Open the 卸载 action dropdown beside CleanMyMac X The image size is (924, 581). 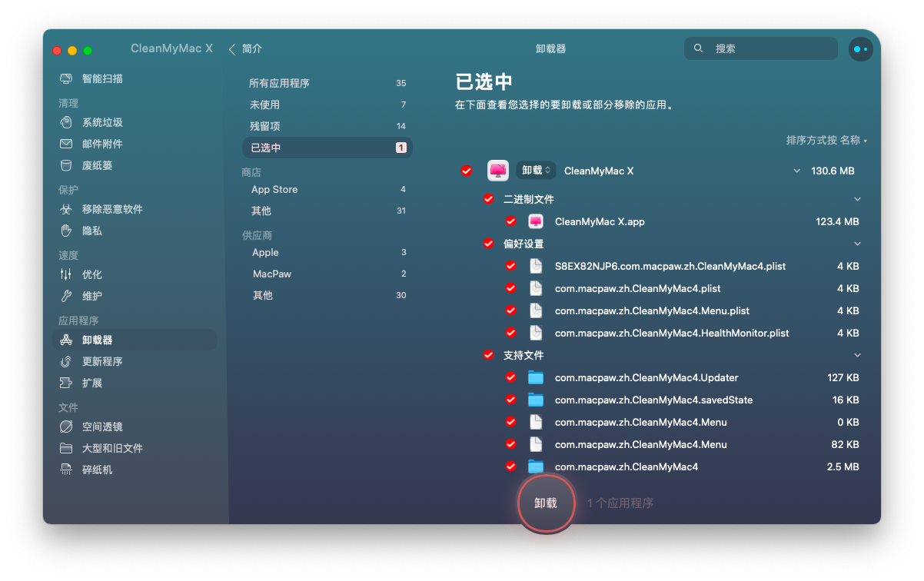tap(537, 171)
